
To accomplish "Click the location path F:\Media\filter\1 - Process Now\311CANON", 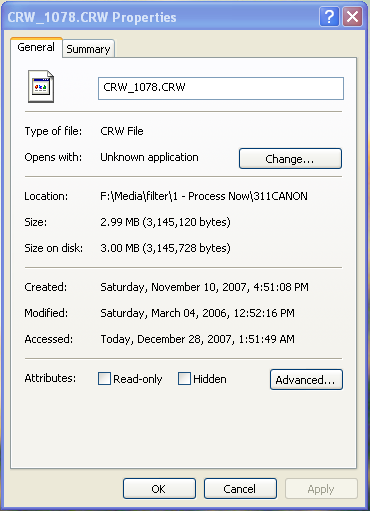I will (204, 196).
